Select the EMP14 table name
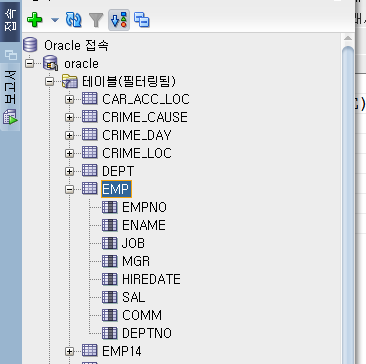Image resolution: width=366 pixels, height=364 pixels. coord(122,351)
